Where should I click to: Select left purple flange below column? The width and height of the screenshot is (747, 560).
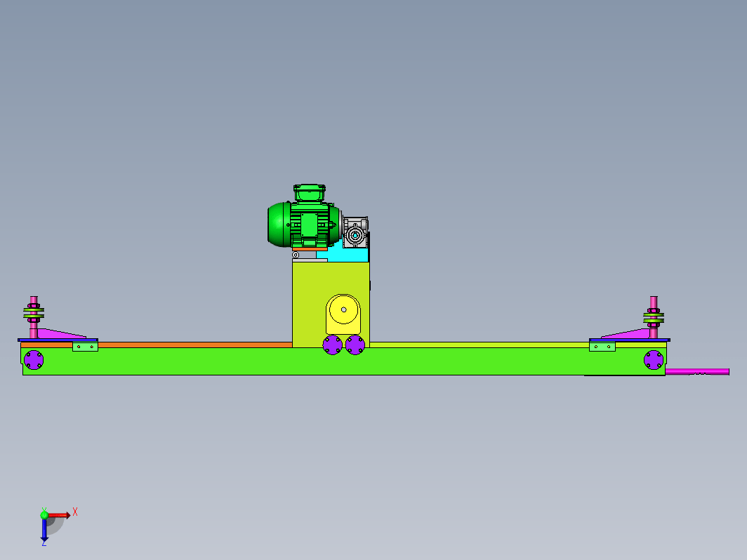(x=333, y=345)
